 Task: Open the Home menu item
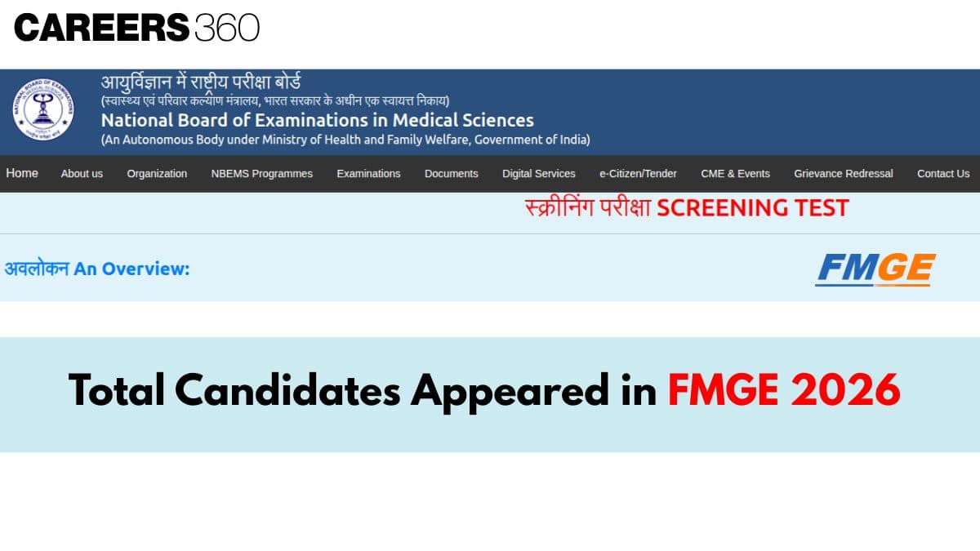coord(21,173)
